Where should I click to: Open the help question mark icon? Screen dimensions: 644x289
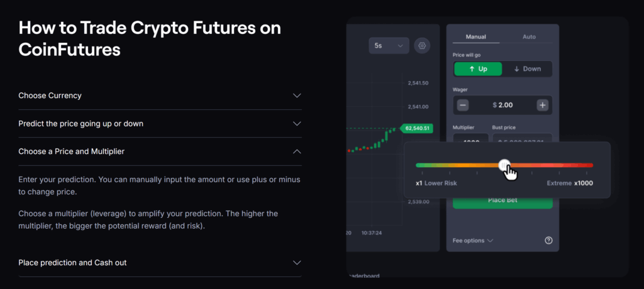point(548,241)
